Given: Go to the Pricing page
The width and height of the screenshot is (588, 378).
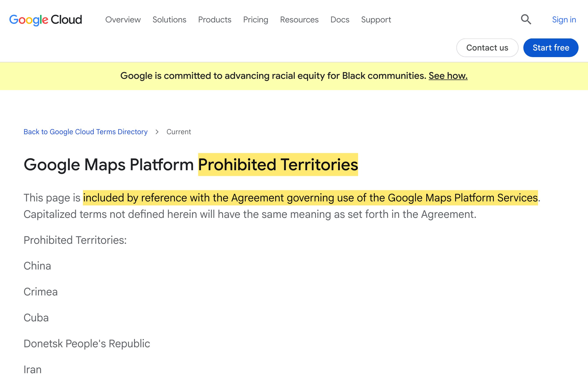Looking at the screenshot, I should (256, 20).
